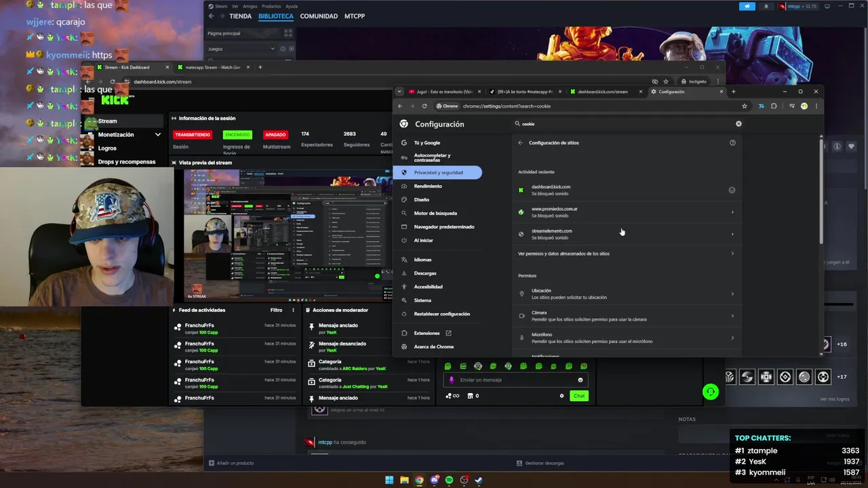The height and width of the screenshot is (488, 868).
Task: Click Enviar un mensaje chat field
Action: pos(515,380)
